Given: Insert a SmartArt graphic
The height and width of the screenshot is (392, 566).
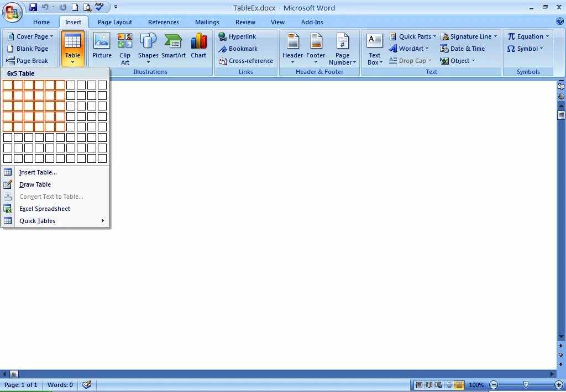Looking at the screenshot, I should pyautogui.click(x=173, y=46).
